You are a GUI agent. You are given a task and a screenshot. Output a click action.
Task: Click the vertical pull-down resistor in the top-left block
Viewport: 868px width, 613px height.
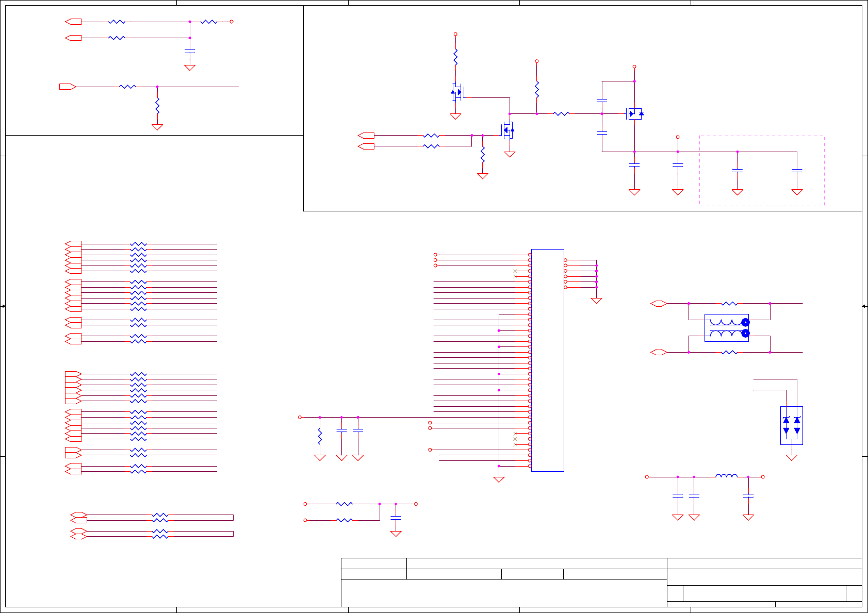pyautogui.click(x=157, y=106)
